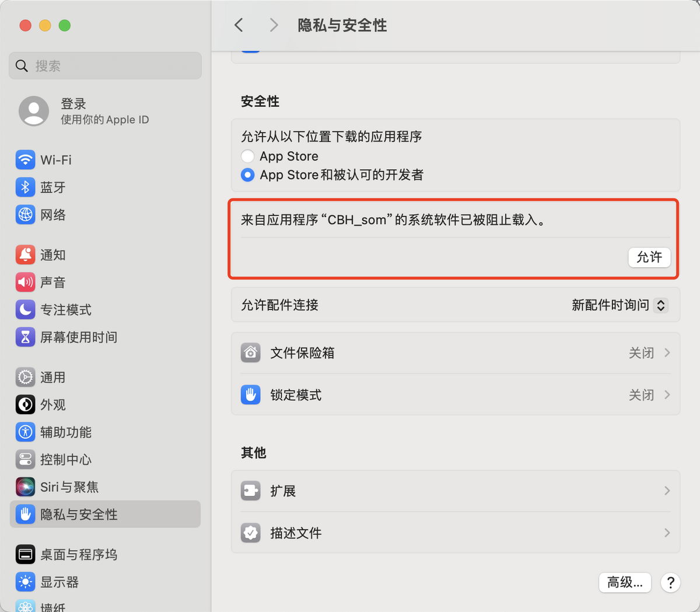
Task: Click the 文件保险箱 FileVault icon
Action: (x=251, y=353)
